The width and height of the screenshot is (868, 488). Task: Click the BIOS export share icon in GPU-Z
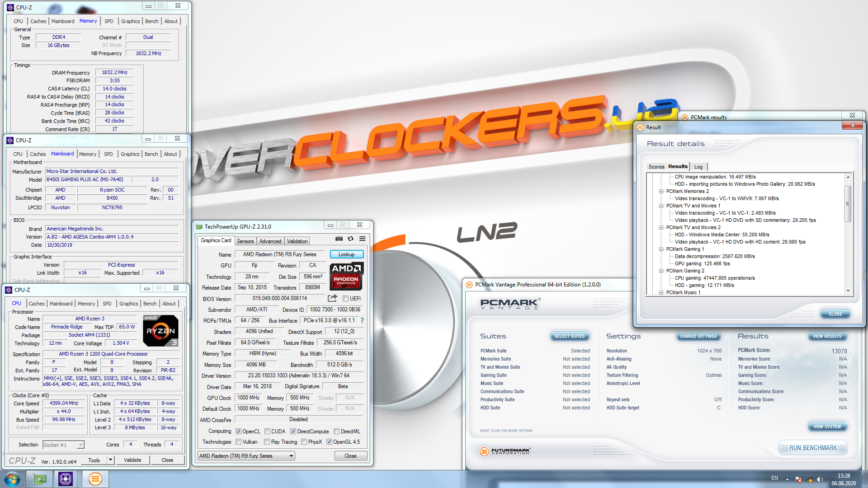[x=332, y=298]
